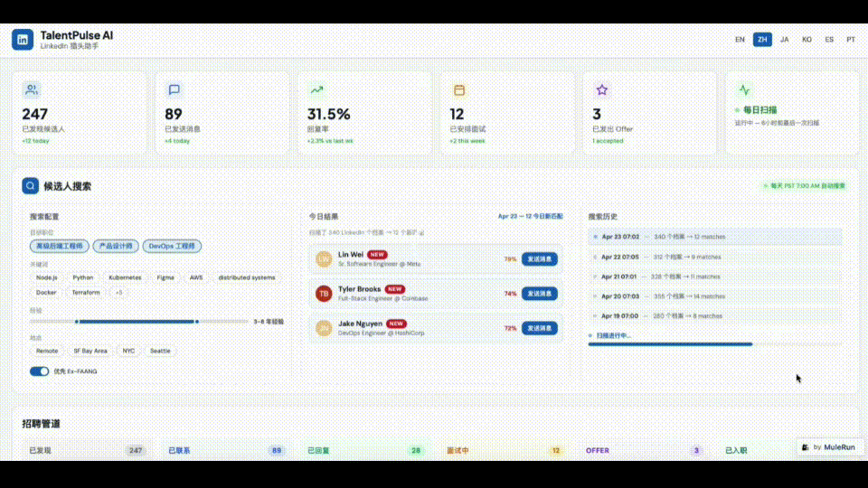This screenshot has width=868, height=488.
Task: Click the MuleRun logo icon
Action: (806, 447)
